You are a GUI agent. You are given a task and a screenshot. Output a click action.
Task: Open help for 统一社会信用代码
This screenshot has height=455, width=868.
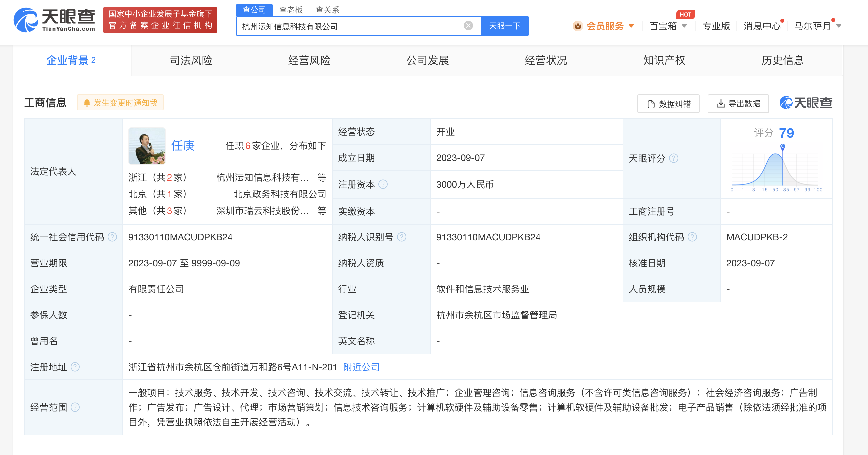[112, 237]
